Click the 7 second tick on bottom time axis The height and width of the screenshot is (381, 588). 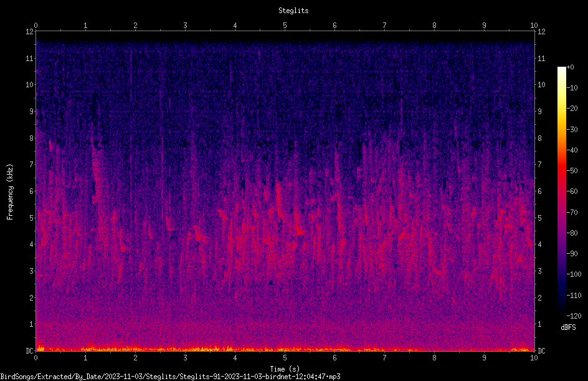(384, 358)
